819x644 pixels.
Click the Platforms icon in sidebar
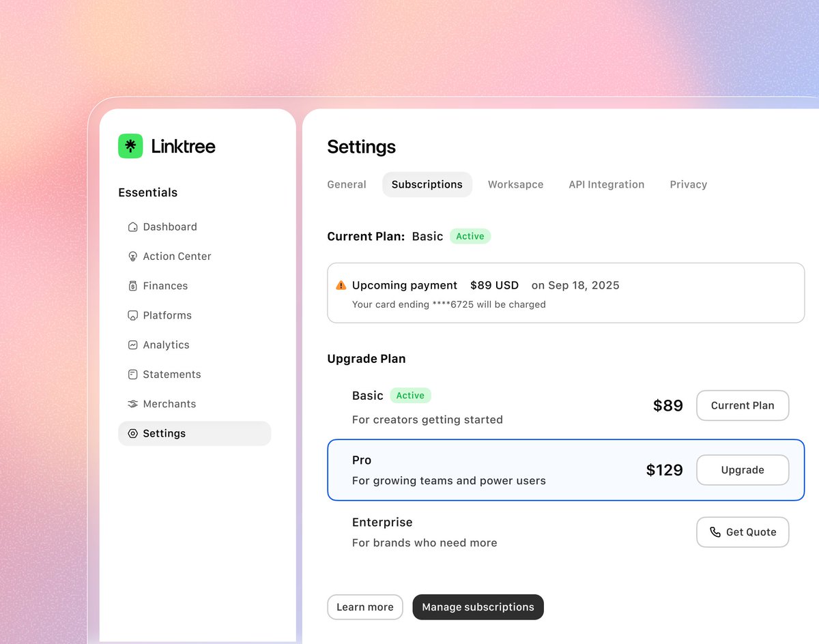pos(133,315)
